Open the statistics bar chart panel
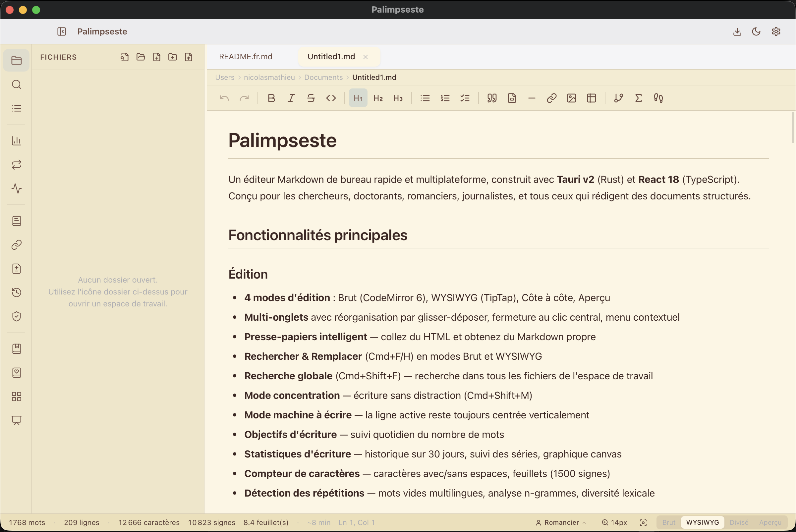This screenshot has width=796, height=532. pos(16,141)
